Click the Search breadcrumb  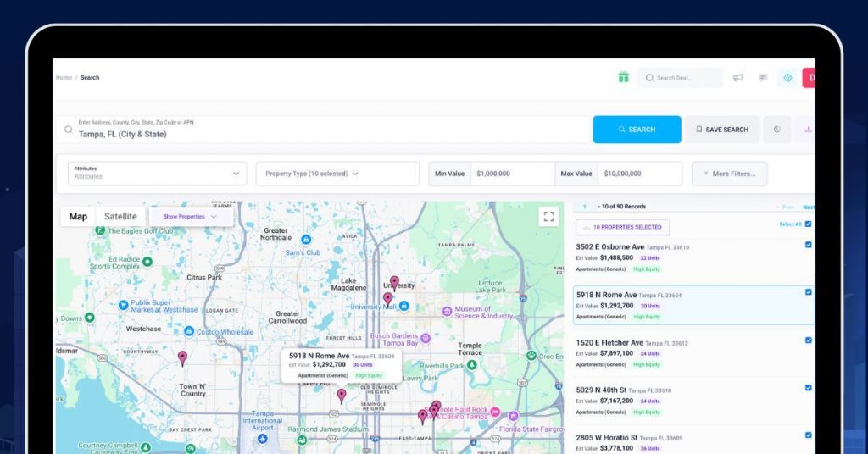tap(90, 77)
